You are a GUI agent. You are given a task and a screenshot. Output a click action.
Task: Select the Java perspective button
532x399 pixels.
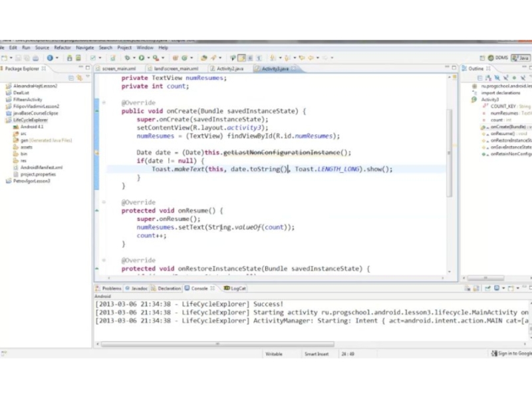point(520,58)
